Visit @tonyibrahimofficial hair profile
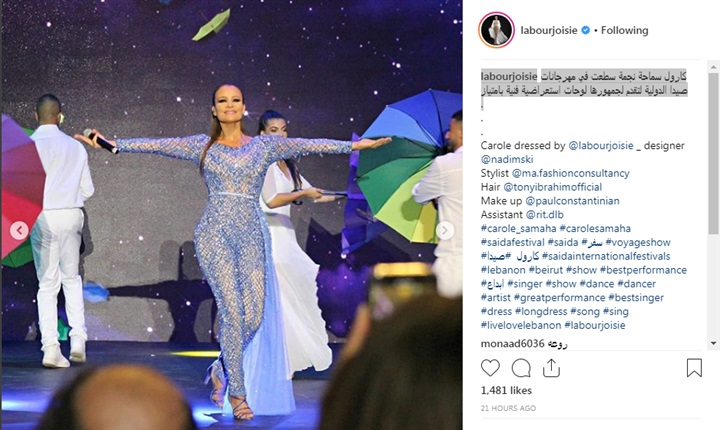 [x=552, y=187]
